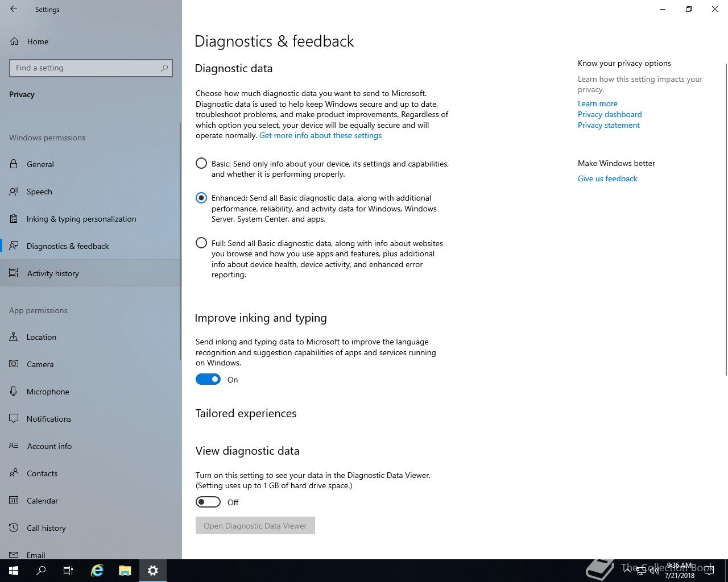Select the Account info icon
Image resolution: width=728 pixels, height=582 pixels.
pyautogui.click(x=14, y=446)
